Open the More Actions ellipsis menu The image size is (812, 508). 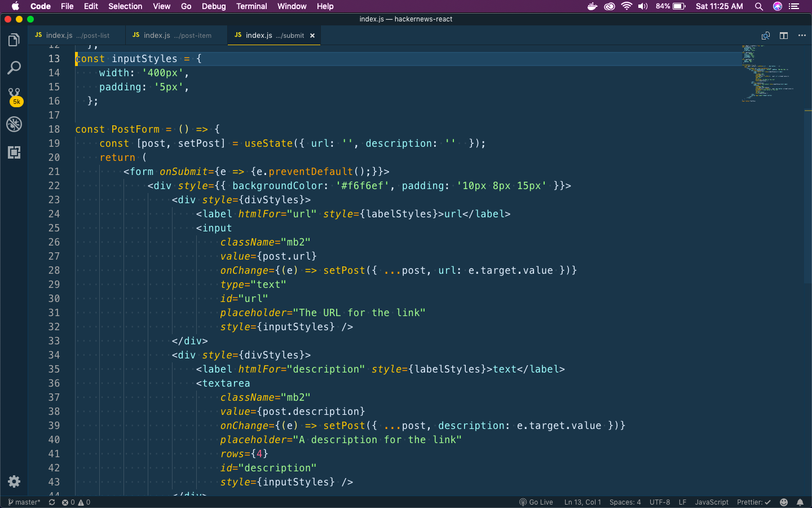pyautogui.click(x=802, y=36)
